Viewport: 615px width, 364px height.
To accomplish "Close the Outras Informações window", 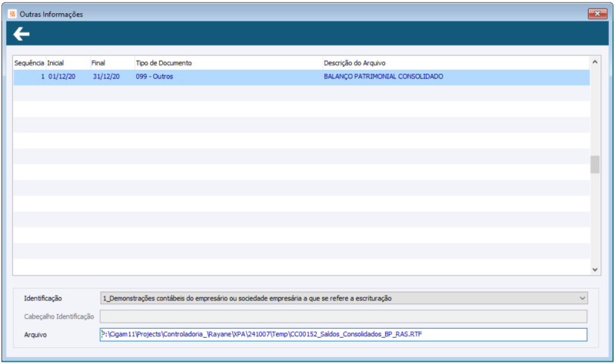I will [597, 14].
